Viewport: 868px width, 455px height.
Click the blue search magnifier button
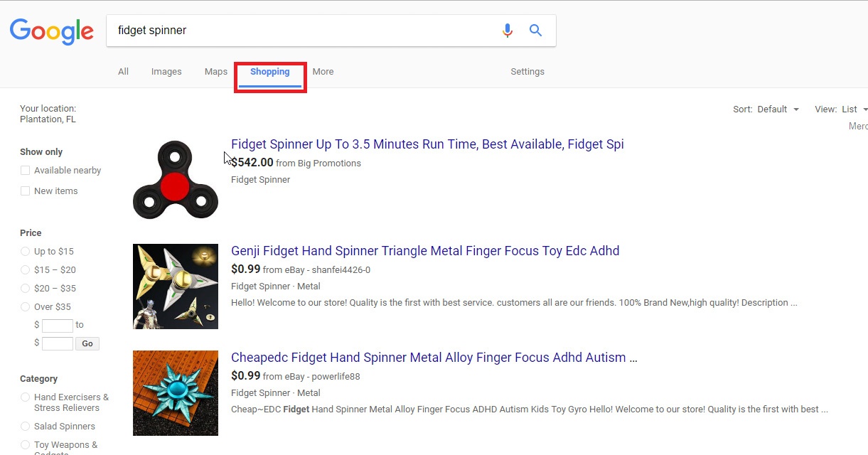(x=536, y=31)
